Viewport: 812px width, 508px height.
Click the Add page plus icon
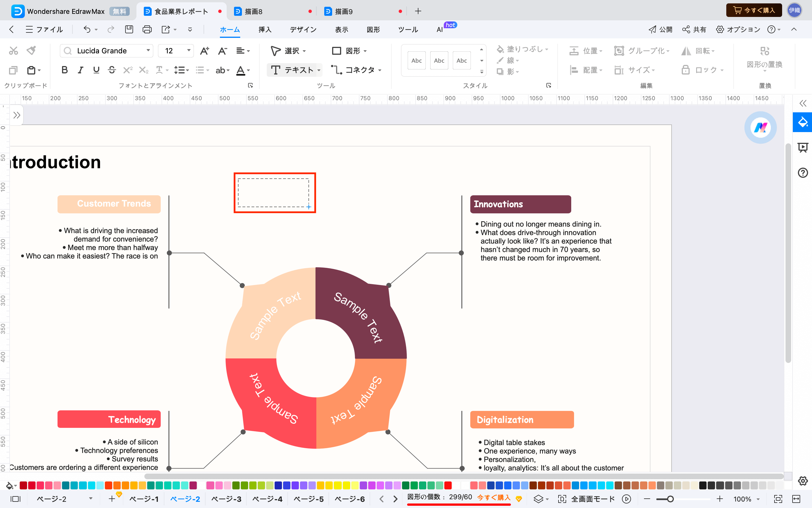coord(112,499)
